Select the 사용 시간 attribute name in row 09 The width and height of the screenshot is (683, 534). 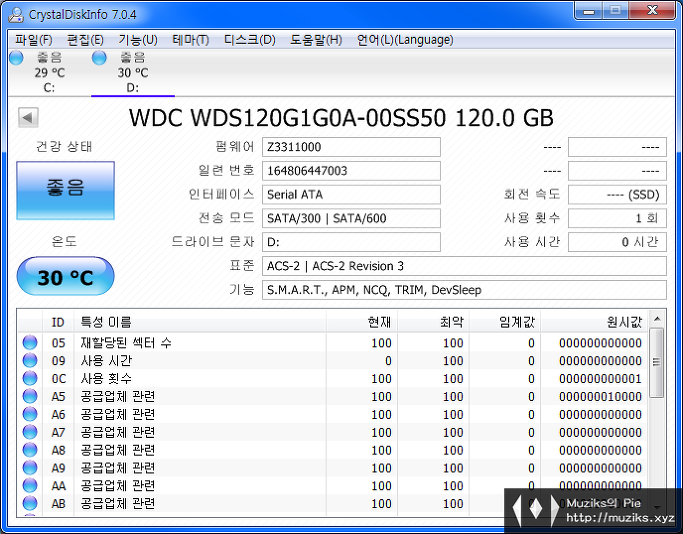106,361
